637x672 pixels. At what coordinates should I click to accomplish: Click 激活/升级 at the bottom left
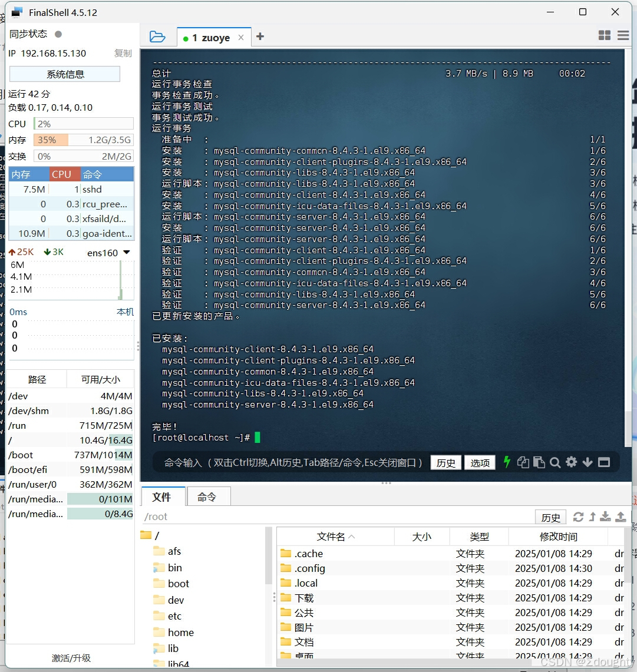pyautogui.click(x=71, y=658)
